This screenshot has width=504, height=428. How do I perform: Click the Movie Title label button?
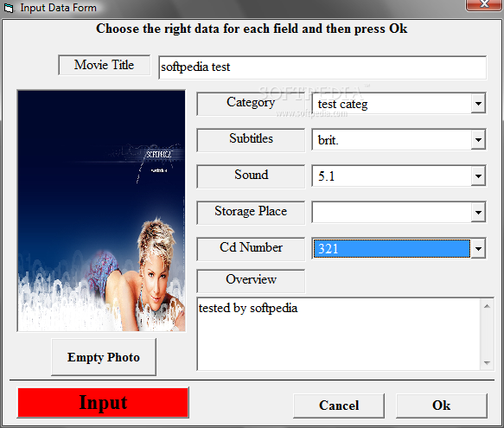click(x=104, y=65)
